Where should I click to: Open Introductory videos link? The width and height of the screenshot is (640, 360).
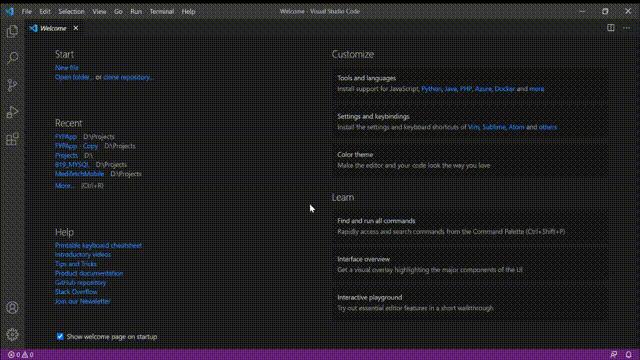[83, 255]
